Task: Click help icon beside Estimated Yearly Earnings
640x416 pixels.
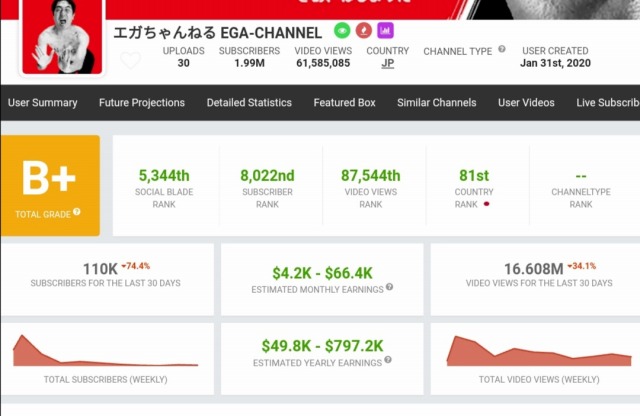Action: 388,360
